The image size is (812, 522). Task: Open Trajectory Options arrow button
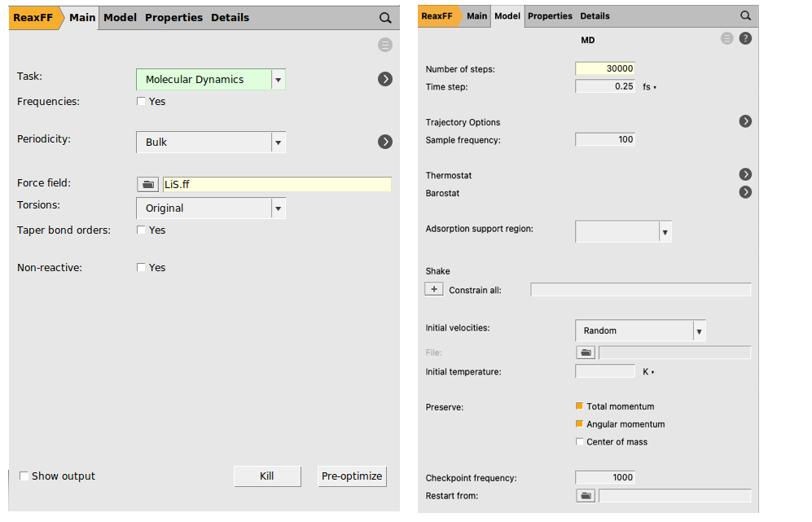tap(745, 121)
